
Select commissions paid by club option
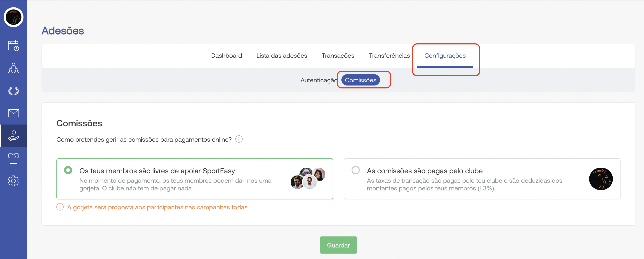pyautogui.click(x=355, y=170)
